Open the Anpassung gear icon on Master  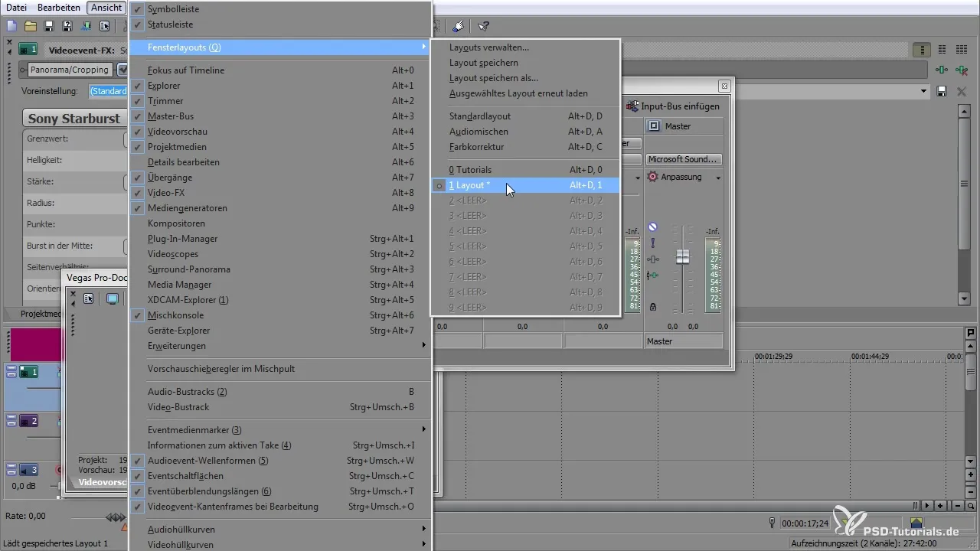pyautogui.click(x=653, y=177)
